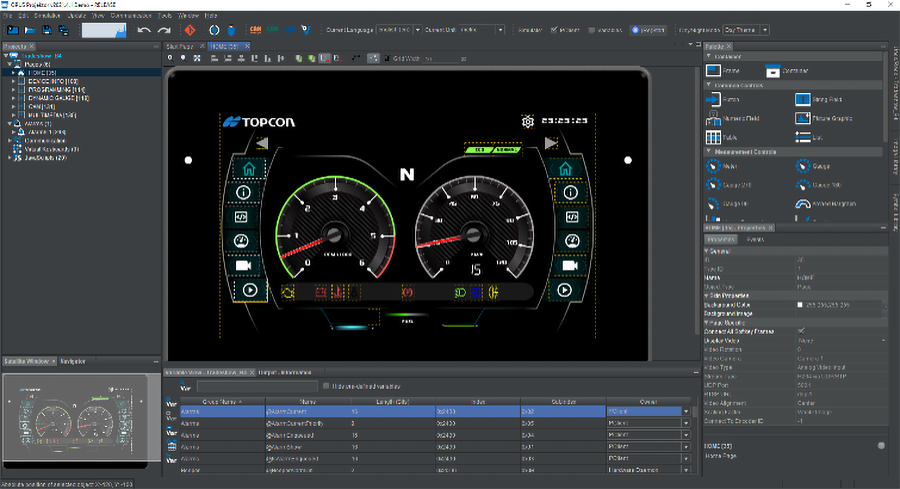
Task: Toggle the unchecked gray checkbox in top toolbar
Action: point(592,30)
